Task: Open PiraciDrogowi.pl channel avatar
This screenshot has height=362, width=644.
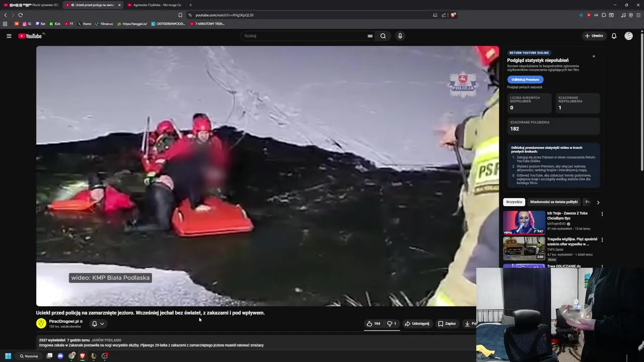Action: tap(41, 323)
